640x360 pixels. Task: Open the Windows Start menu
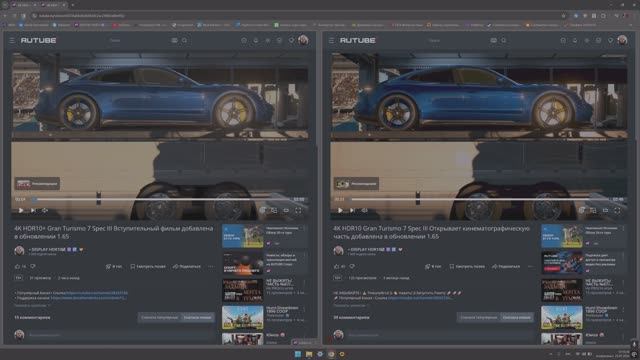click(298, 354)
